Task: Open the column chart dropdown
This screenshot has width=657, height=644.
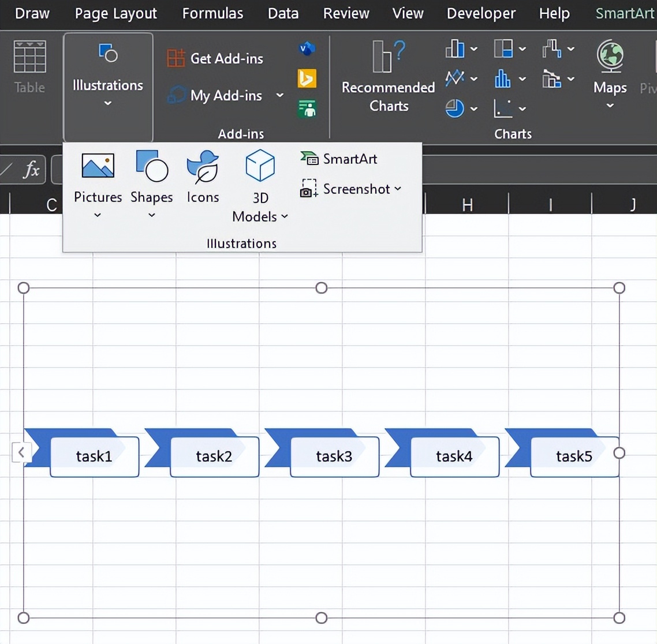Action: tap(474, 49)
